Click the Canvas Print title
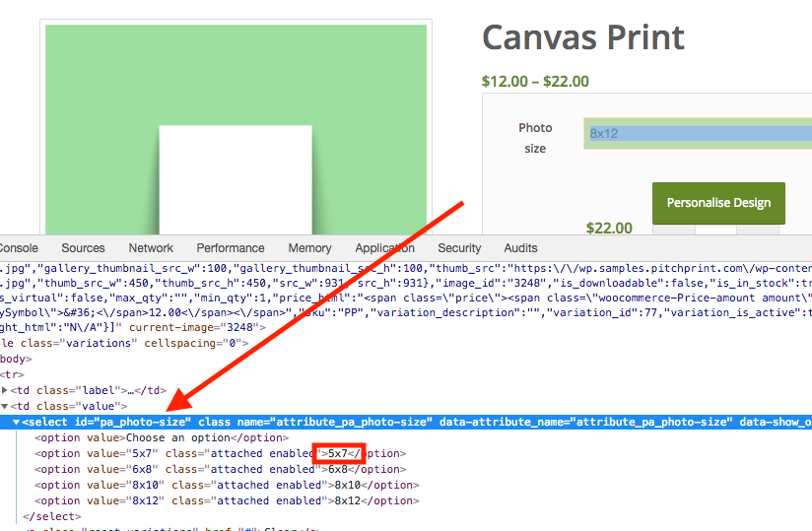This screenshot has width=812, height=531. [x=583, y=37]
